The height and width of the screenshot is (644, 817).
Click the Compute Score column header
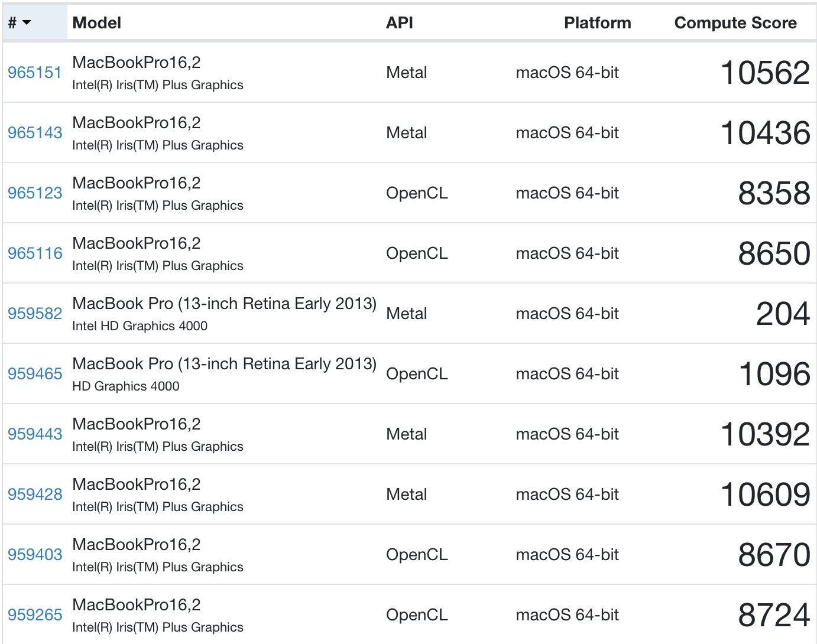[x=735, y=23]
